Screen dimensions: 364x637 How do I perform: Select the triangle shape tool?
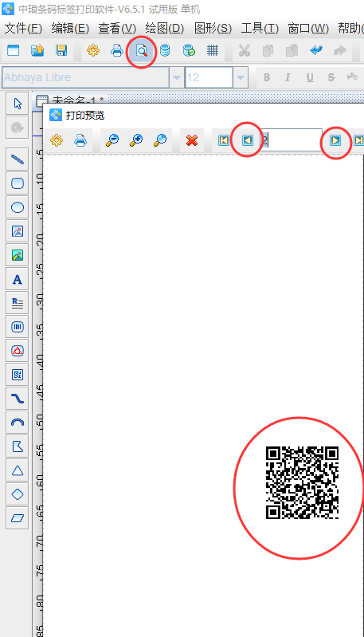coord(17,470)
